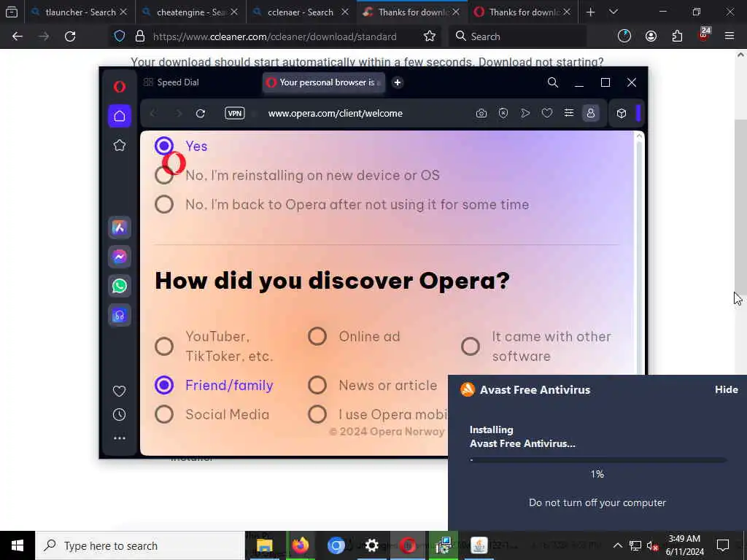Open the Opera menu logo in sidebar

pyautogui.click(x=120, y=86)
